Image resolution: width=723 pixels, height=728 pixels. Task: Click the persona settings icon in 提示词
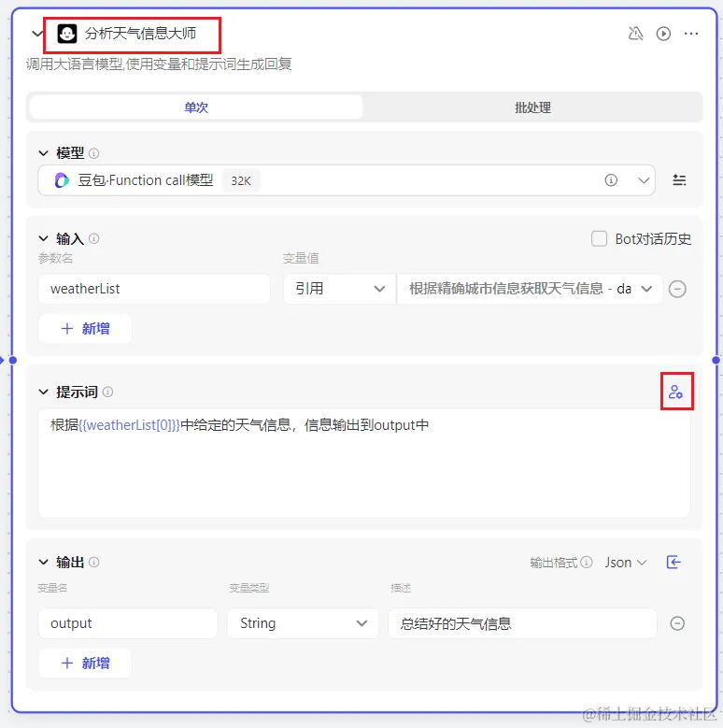pyautogui.click(x=675, y=392)
